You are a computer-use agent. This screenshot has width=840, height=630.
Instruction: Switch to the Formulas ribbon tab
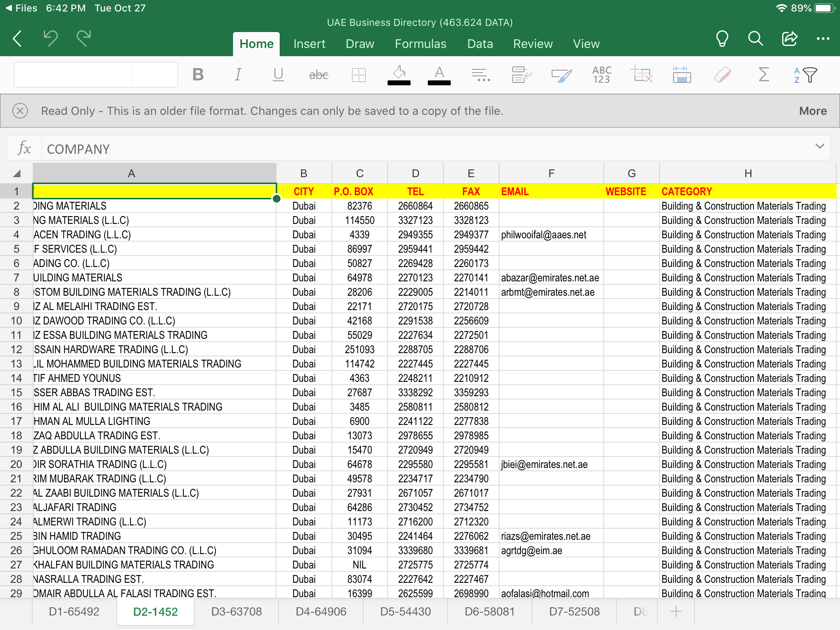421,43
